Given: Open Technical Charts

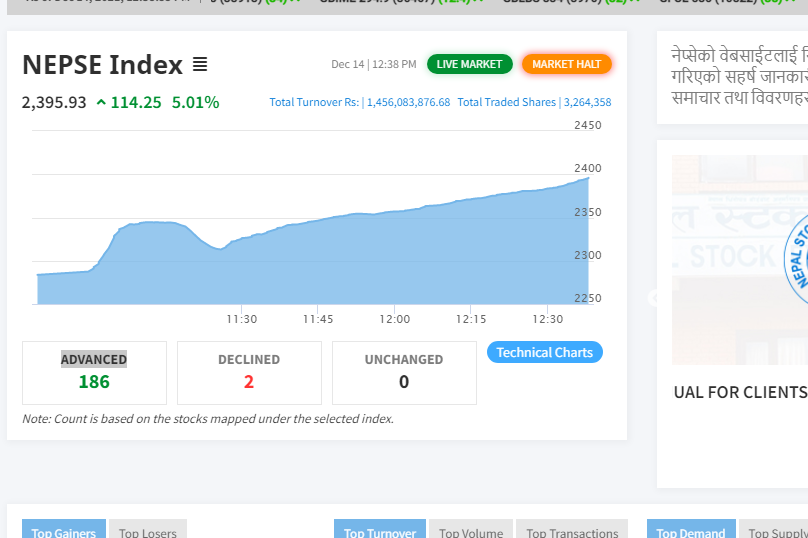Looking at the screenshot, I should (545, 352).
